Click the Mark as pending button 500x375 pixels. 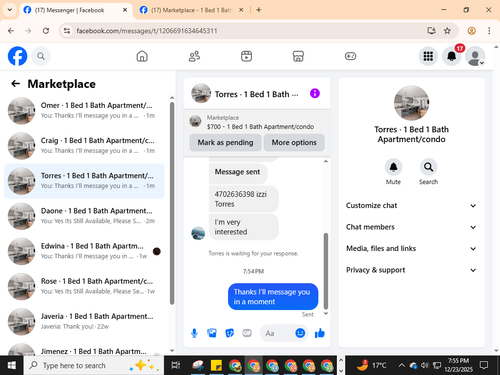(225, 143)
